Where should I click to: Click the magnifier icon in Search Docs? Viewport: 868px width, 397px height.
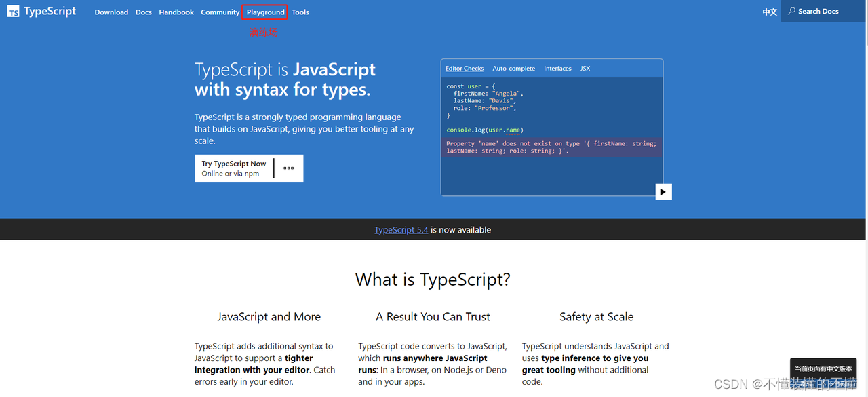(791, 11)
